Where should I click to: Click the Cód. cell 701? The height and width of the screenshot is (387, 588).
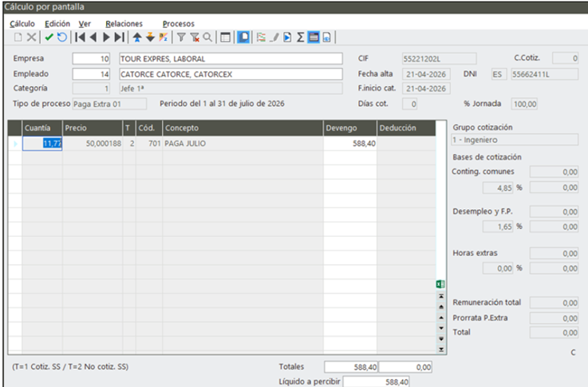149,144
